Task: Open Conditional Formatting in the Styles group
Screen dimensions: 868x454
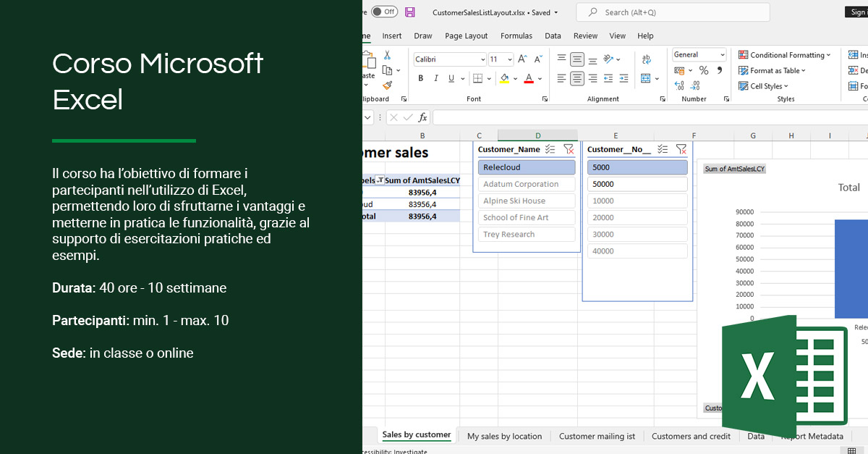Action: [x=786, y=54]
